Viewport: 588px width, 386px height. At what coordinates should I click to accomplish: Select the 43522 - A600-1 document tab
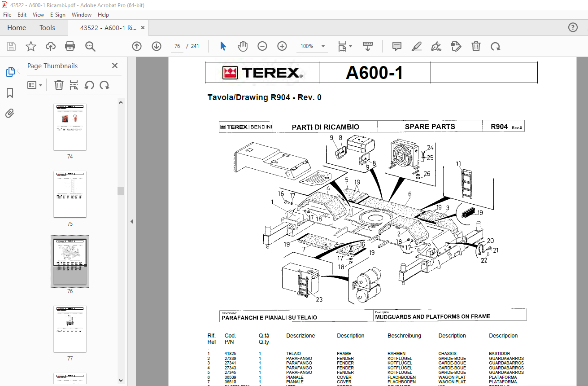coord(108,27)
